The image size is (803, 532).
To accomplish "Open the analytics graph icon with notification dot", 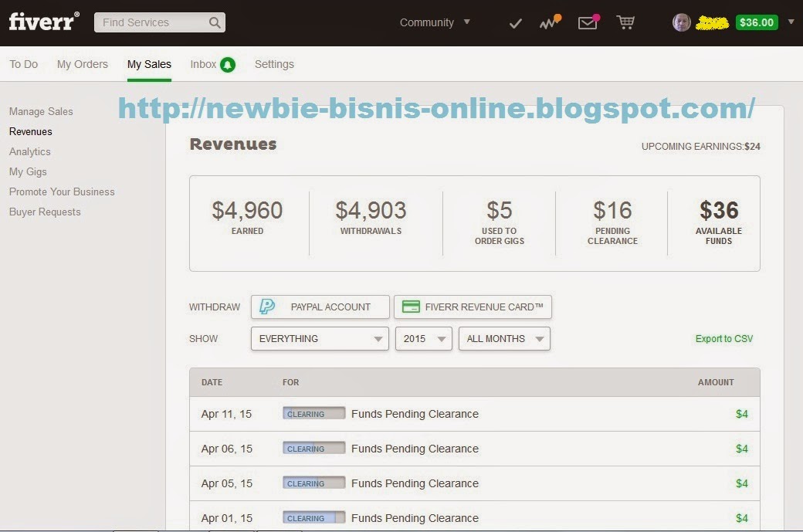I will click(548, 22).
